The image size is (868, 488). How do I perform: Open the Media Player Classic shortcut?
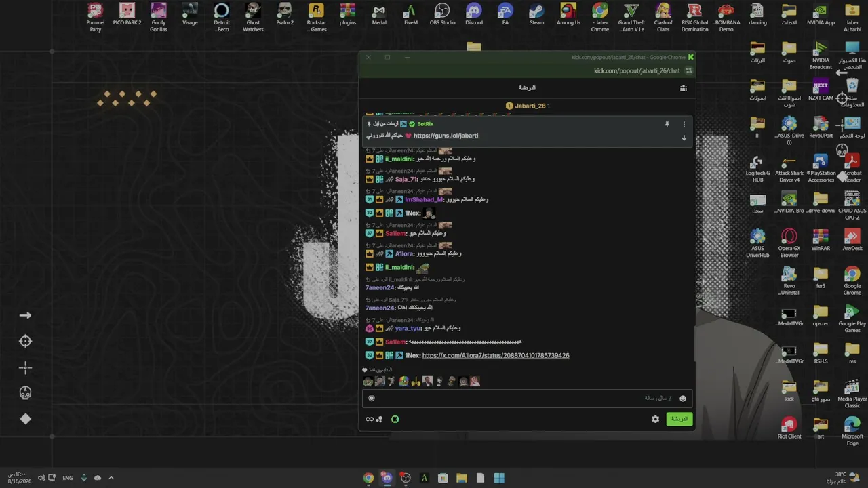click(x=852, y=394)
